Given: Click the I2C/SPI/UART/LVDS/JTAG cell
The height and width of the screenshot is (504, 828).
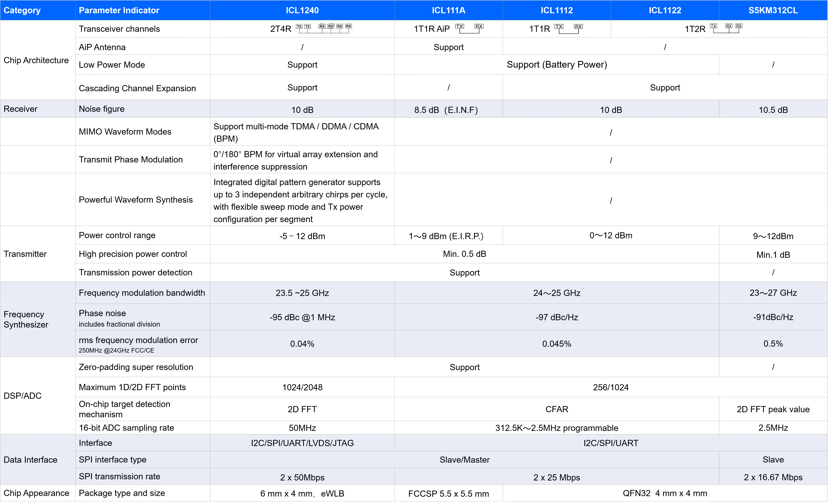Looking at the screenshot, I should click(x=302, y=443).
